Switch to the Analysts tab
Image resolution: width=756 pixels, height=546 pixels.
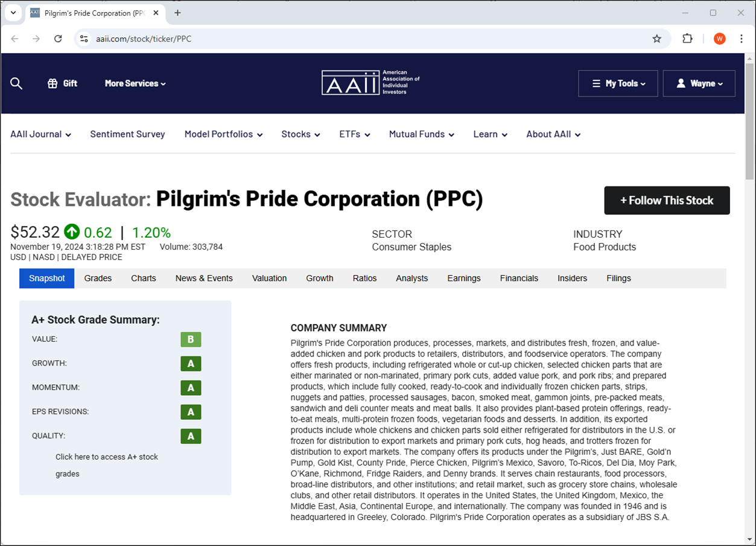pyautogui.click(x=412, y=278)
